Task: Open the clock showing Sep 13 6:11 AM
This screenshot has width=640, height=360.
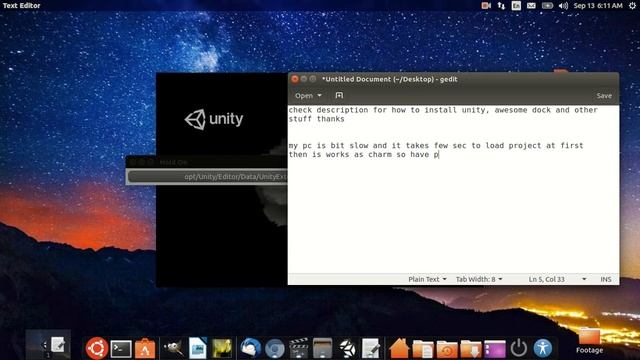Action: tap(598, 5)
